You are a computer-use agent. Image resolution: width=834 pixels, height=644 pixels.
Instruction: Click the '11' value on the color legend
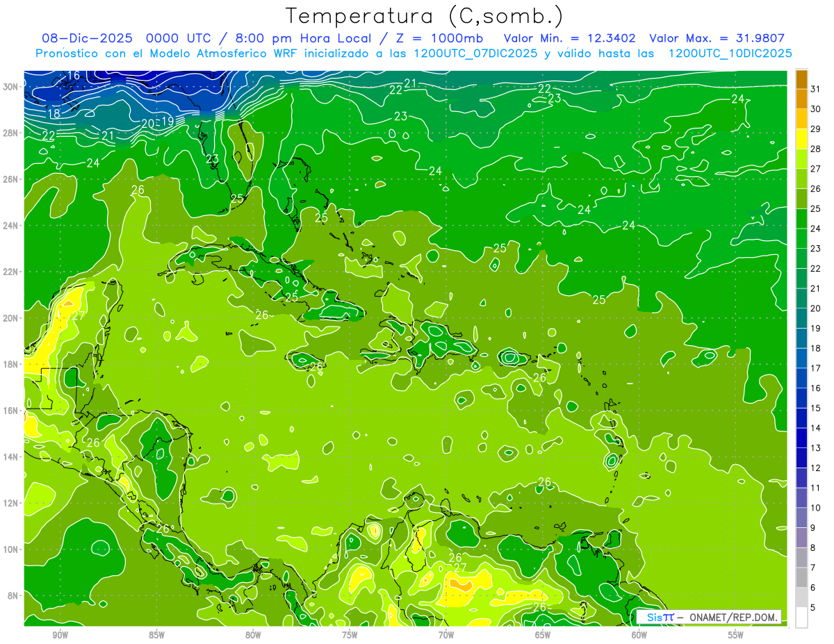[816, 488]
